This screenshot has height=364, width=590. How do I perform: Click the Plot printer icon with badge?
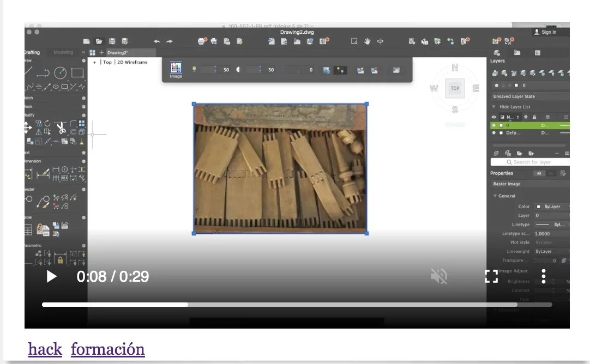[x=202, y=41]
